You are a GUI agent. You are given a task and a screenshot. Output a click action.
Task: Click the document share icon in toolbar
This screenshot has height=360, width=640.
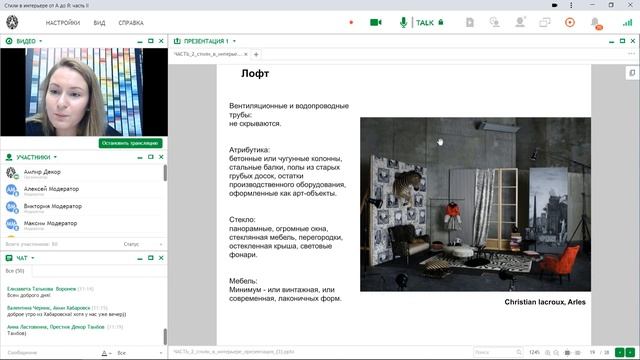[470, 22]
